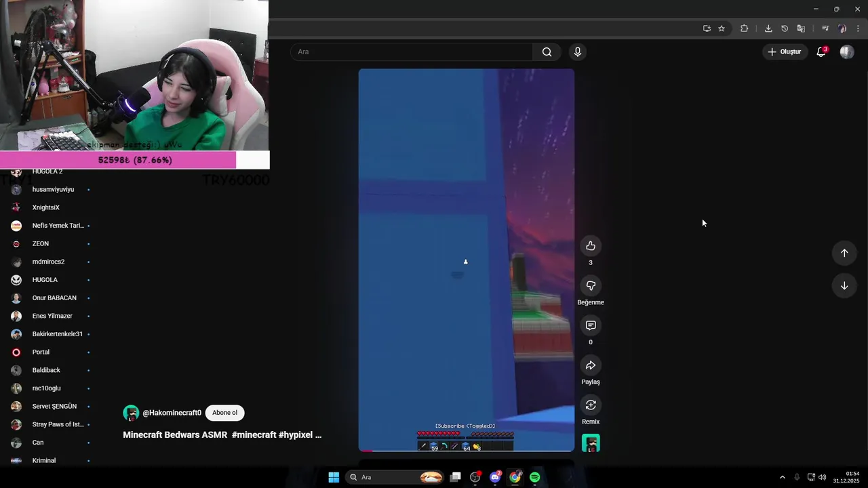The image size is (868, 488).
Task: Click the Oluştur create button
Action: coord(785,52)
